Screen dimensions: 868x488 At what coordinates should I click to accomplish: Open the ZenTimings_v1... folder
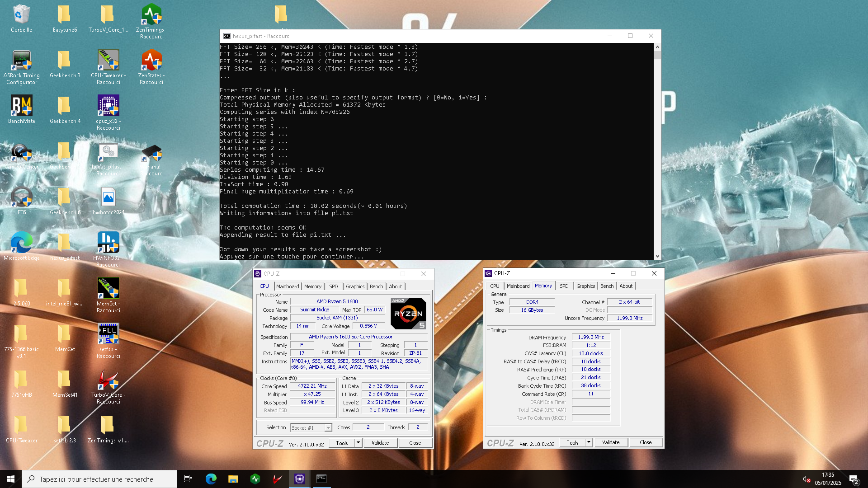(x=108, y=429)
